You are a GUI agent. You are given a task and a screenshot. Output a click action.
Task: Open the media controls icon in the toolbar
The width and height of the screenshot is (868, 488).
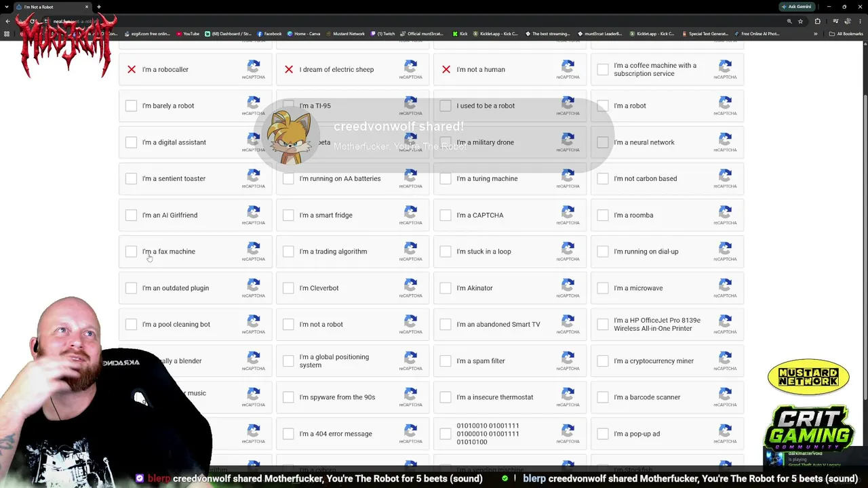coord(835,21)
